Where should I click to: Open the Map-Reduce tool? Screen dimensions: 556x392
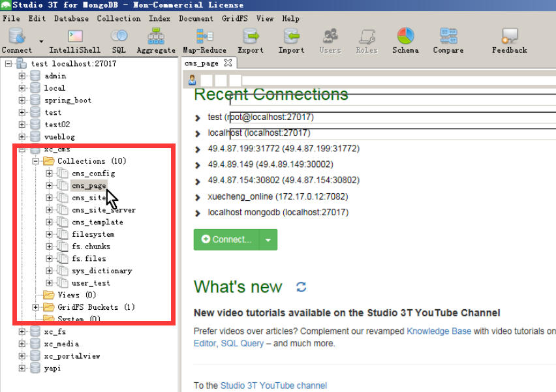point(205,36)
